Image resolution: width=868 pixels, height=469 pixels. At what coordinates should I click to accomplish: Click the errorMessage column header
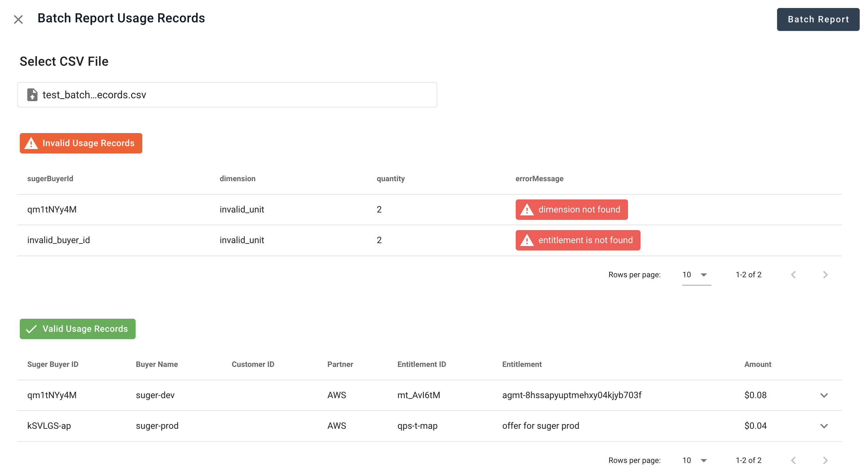click(539, 179)
